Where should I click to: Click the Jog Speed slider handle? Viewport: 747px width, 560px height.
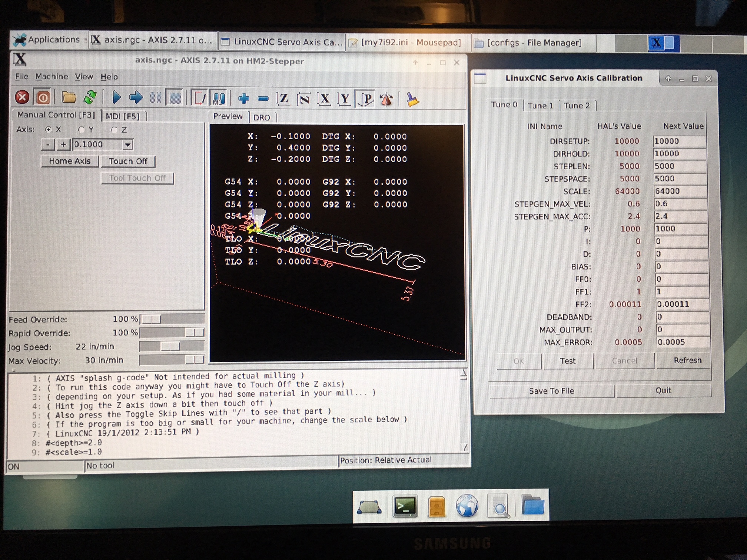tap(170, 346)
